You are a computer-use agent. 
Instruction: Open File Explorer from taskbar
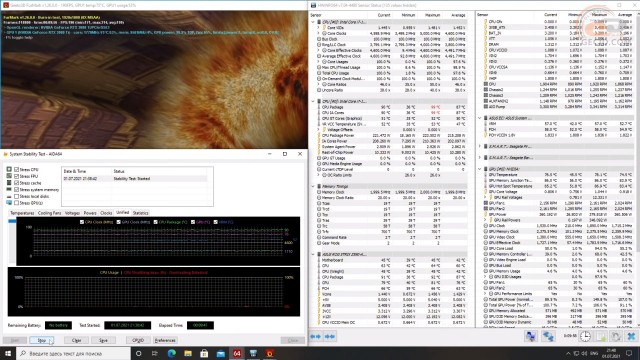click(x=188, y=353)
